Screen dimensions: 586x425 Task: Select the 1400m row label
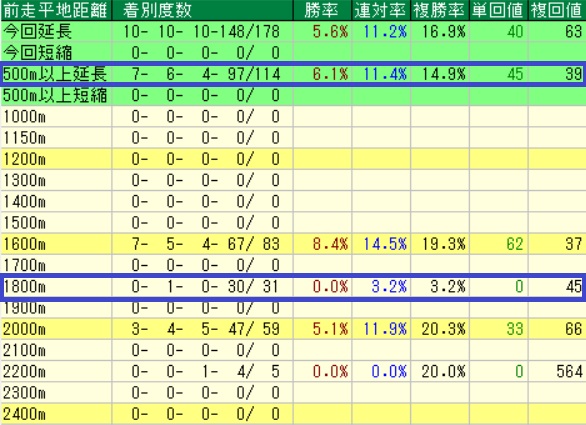pos(24,202)
